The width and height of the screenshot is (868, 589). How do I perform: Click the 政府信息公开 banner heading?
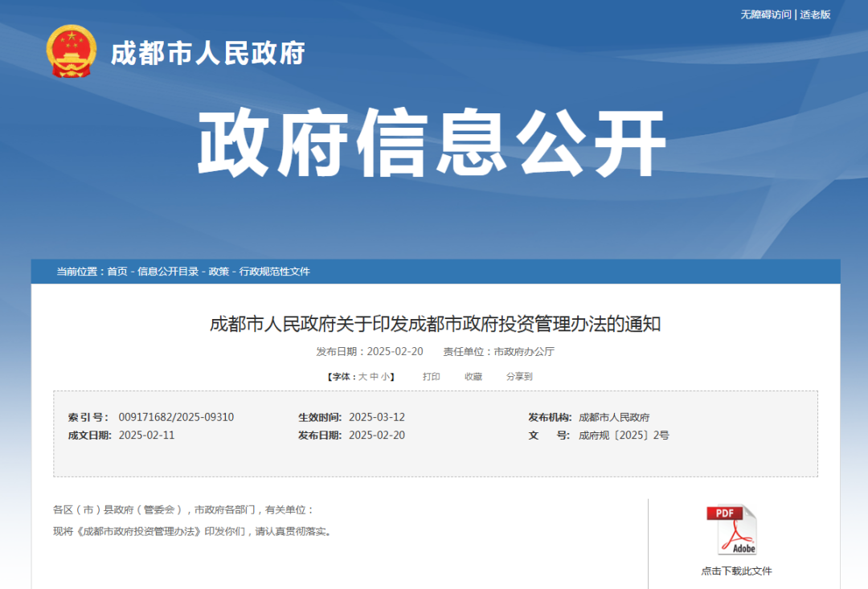[434, 140]
